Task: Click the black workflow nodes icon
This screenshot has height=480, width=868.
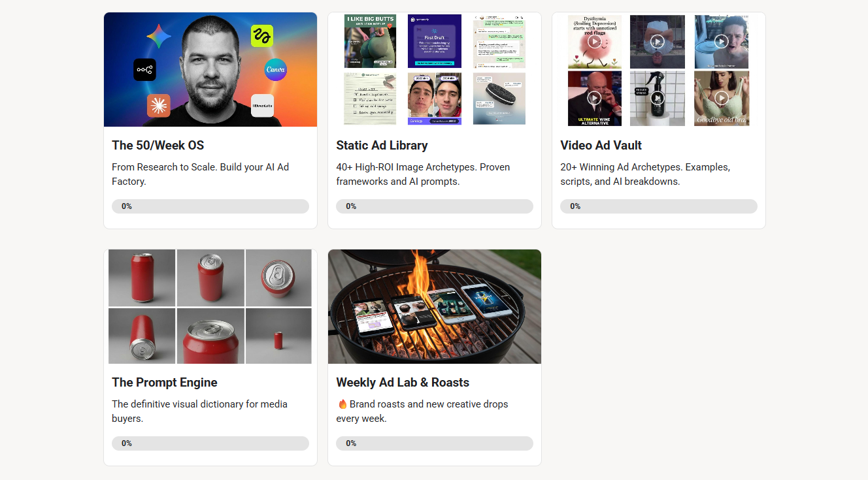Action: coord(145,70)
